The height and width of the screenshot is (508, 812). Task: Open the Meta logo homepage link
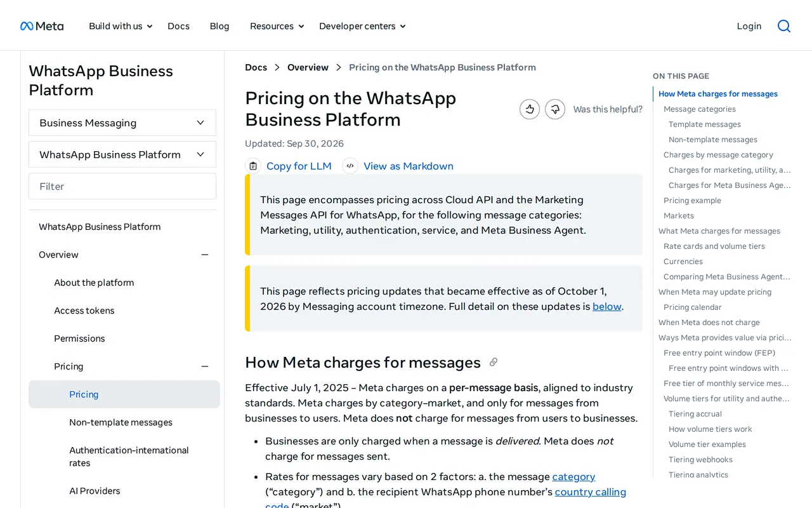click(42, 26)
